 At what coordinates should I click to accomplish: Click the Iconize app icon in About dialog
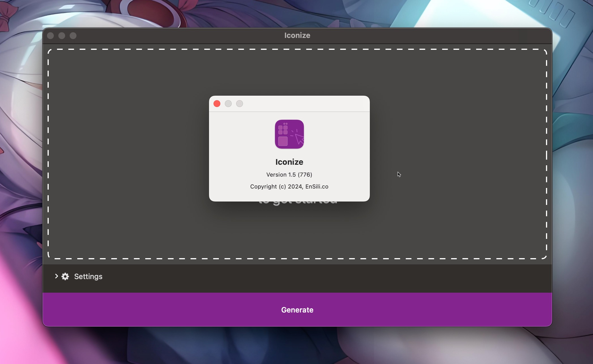point(289,134)
